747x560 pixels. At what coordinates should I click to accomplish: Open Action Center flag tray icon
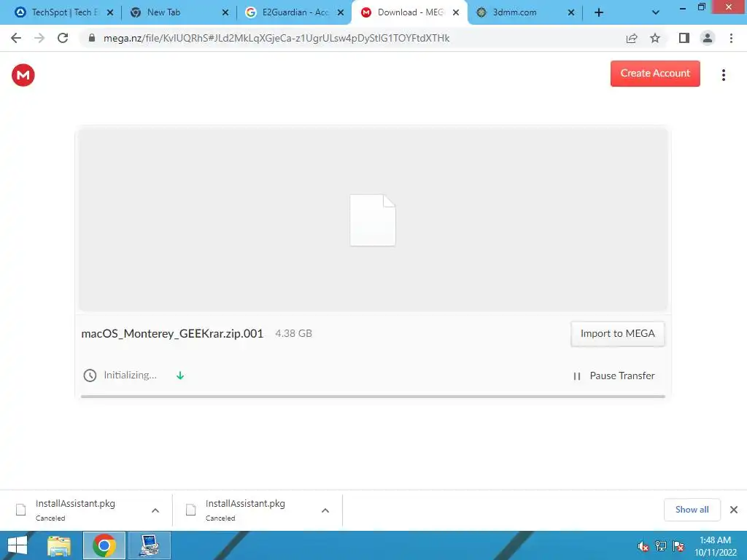click(678, 546)
